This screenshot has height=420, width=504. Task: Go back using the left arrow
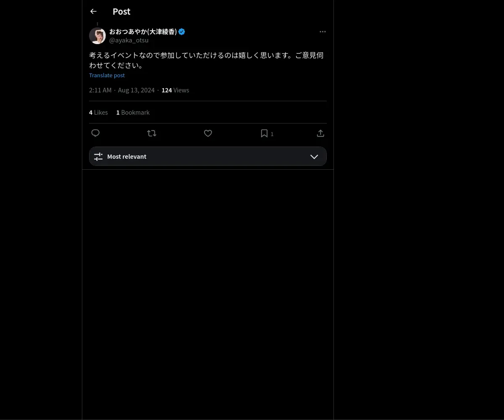93,11
